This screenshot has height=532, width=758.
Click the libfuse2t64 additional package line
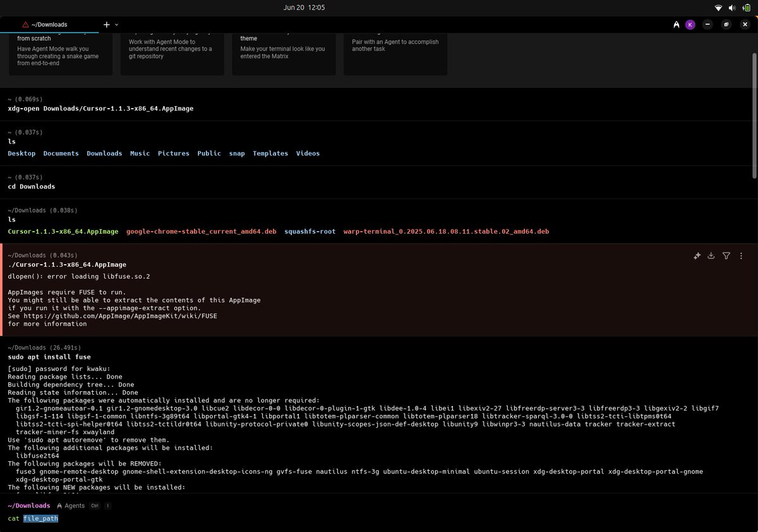coord(37,456)
